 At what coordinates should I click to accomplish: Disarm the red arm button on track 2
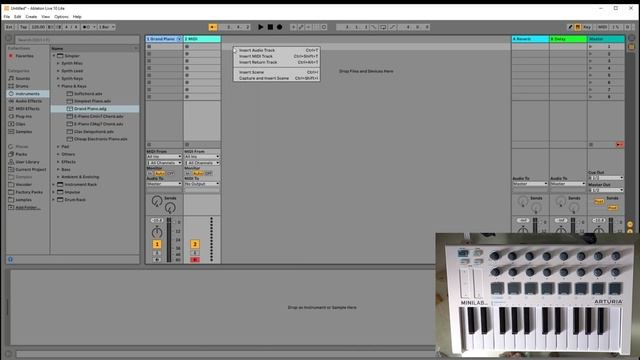[x=195, y=260]
